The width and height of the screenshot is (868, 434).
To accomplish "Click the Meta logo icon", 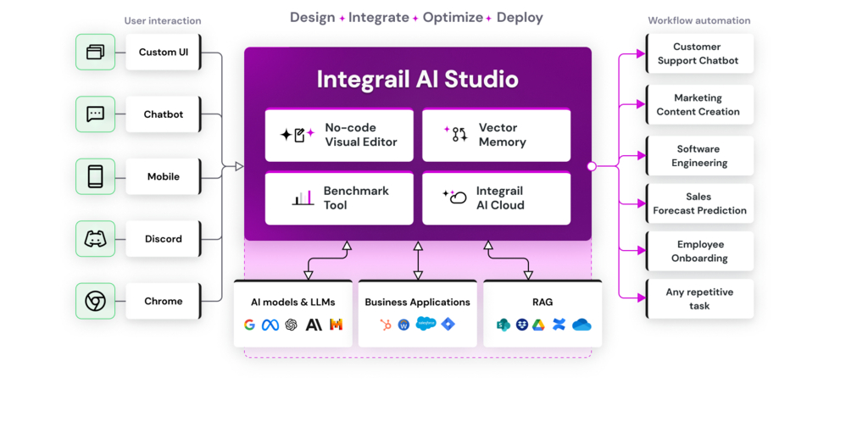I will pyautogui.click(x=270, y=325).
